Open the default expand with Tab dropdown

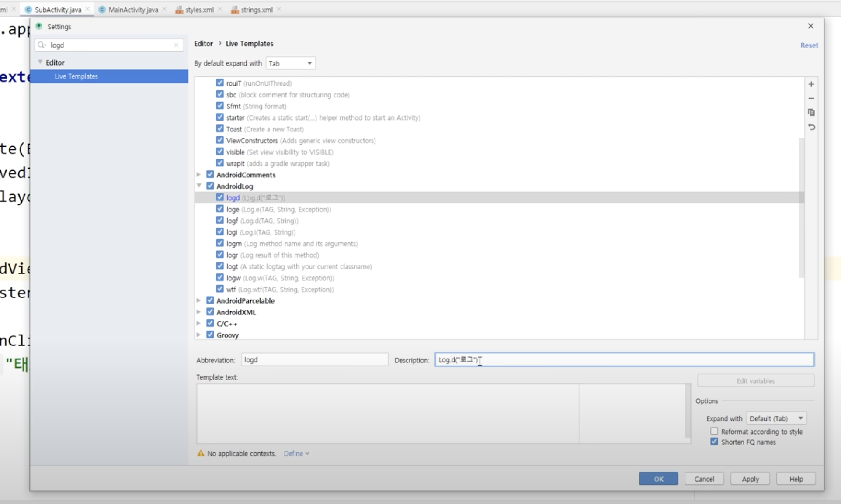click(x=291, y=63)
